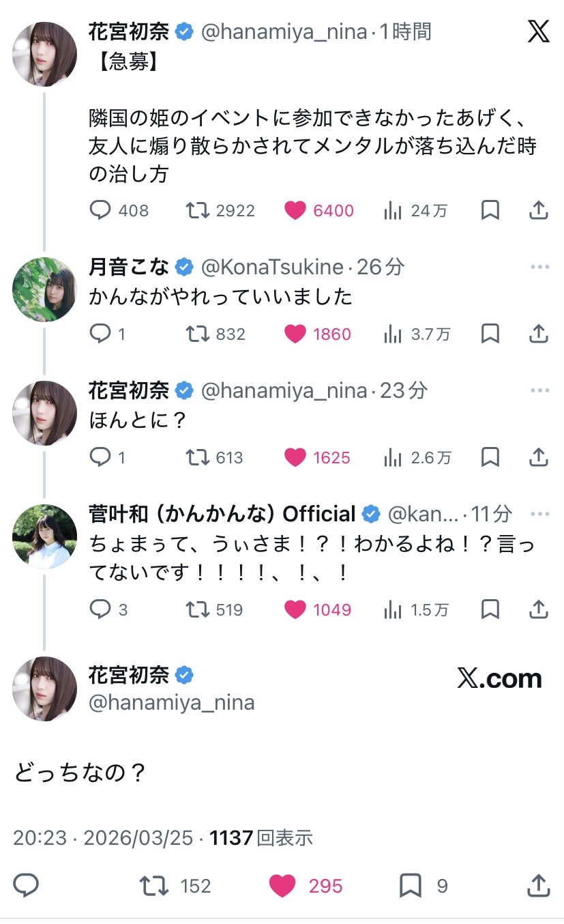Bookmark the top 【急募】 post
The width and height of the screenshot is (564, 924).
tap(490, 210)
